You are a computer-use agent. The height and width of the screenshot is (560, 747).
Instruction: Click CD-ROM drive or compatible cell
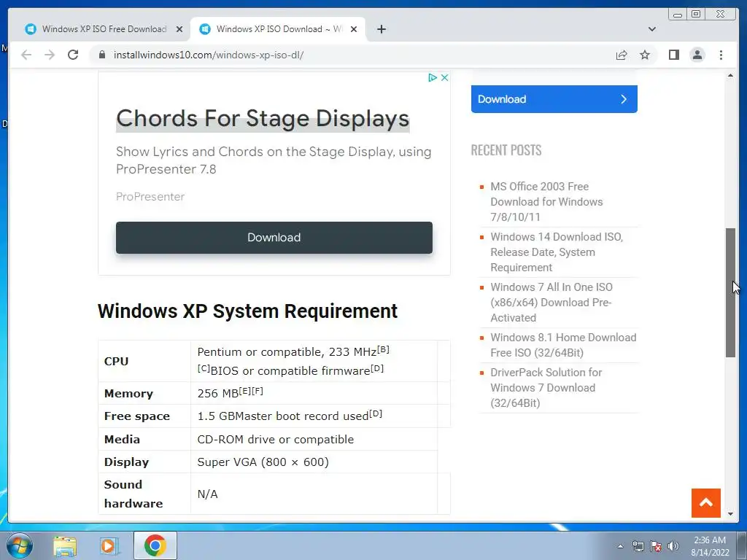point(275,440)
